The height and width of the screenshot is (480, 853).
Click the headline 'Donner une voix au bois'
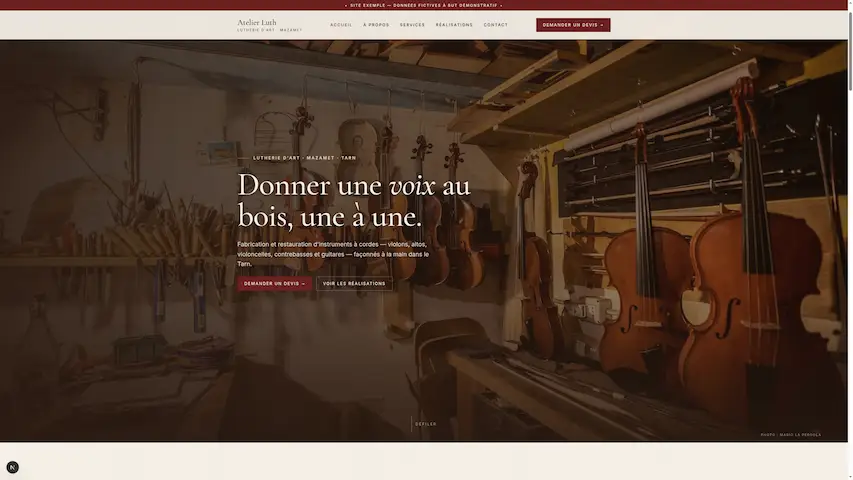354,201
